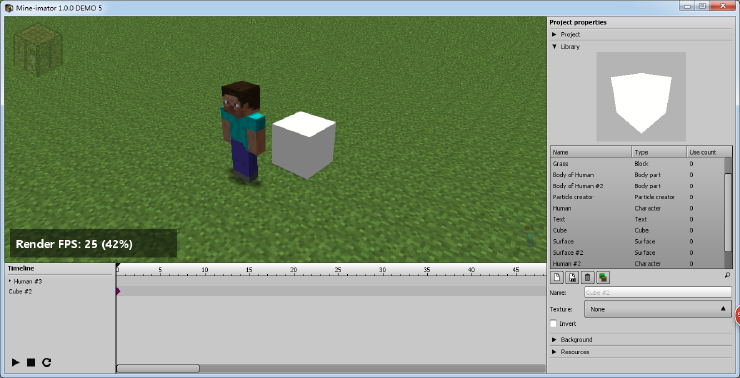Play the timeline animation
The image size is (740, 378).
[16, 362]
